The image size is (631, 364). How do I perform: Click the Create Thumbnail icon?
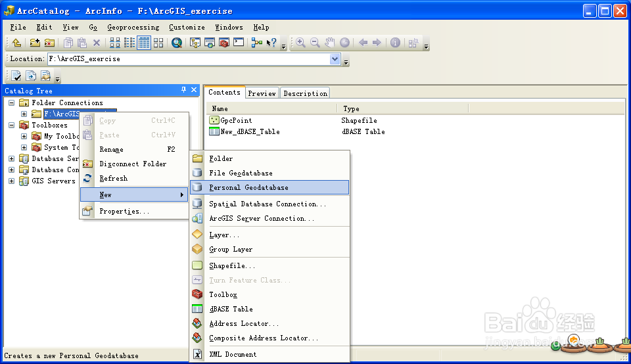click(413, 43)
